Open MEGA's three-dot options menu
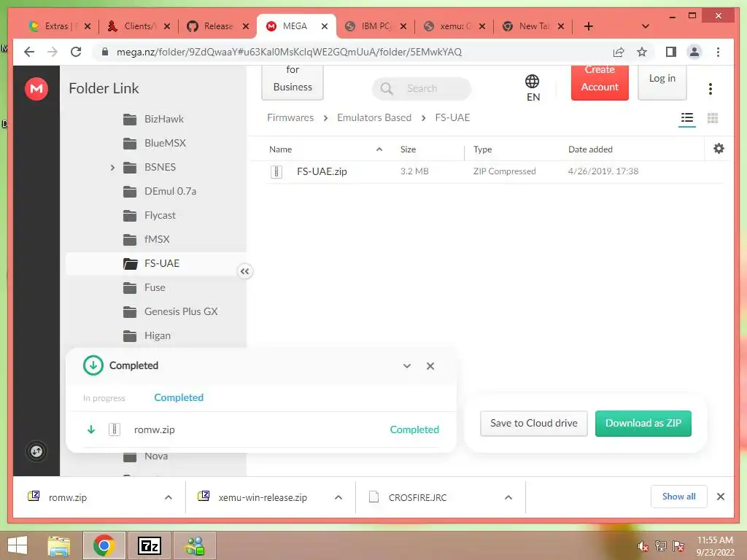 [711, 88]
